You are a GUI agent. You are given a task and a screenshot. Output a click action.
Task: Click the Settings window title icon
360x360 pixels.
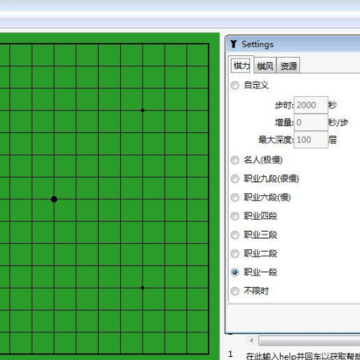coord(234,44)
